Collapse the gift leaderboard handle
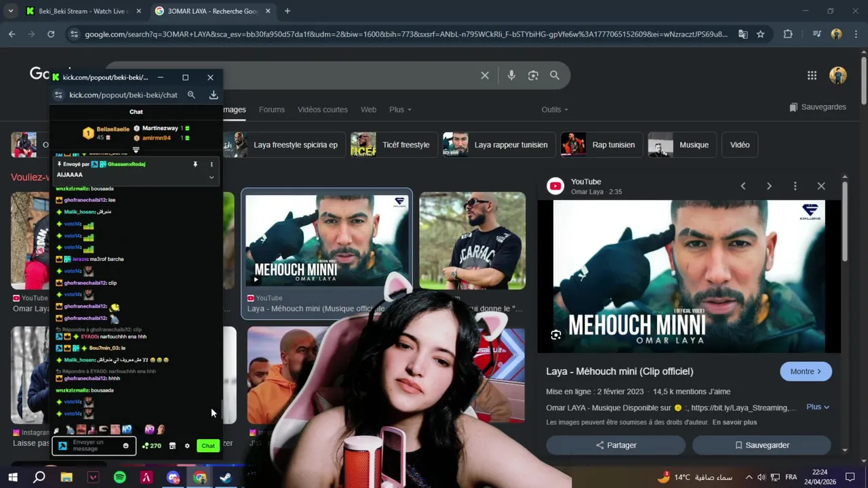 (136, 150)
